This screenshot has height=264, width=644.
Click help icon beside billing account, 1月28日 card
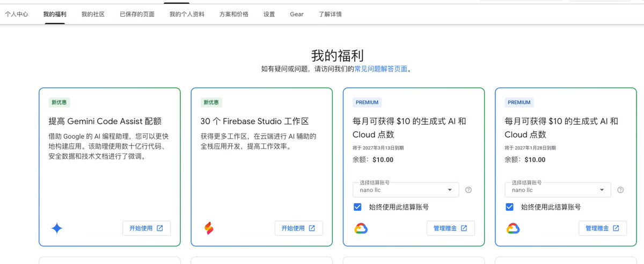620,190
